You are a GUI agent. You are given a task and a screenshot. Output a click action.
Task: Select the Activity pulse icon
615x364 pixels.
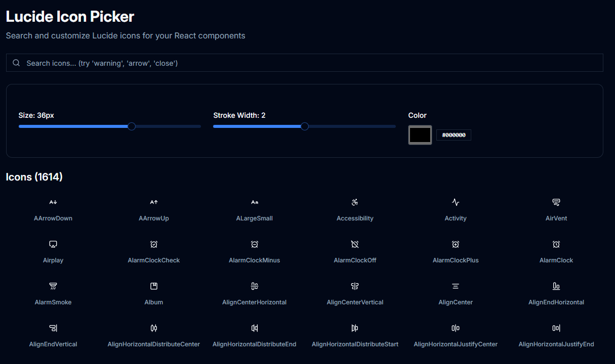(x=456, y=202)
